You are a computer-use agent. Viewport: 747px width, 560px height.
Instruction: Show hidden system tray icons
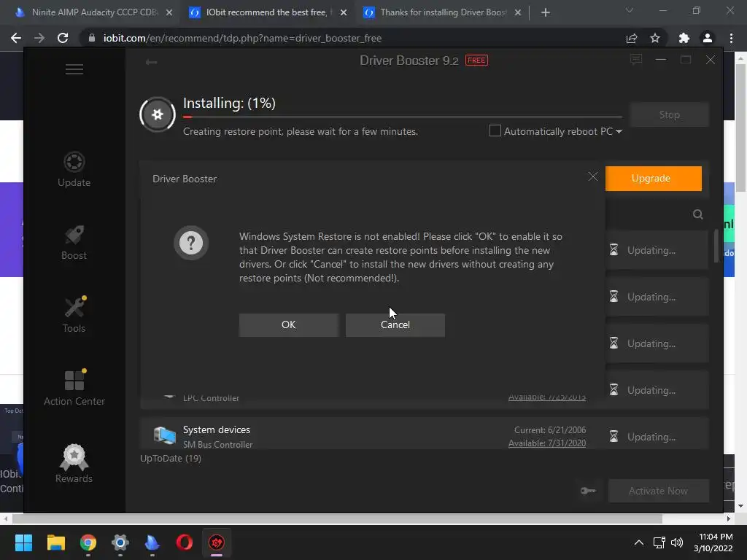coord(639,542)
